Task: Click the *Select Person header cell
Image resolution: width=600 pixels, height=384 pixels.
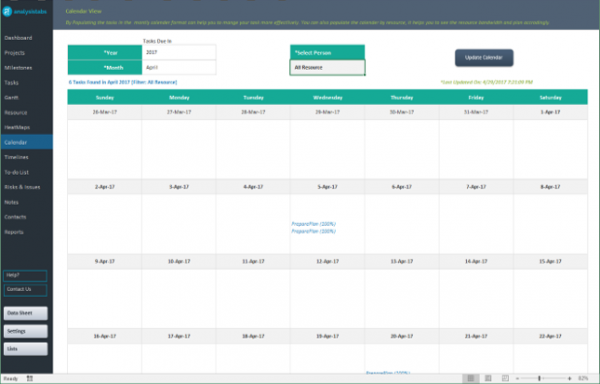Action: (328, 52)
